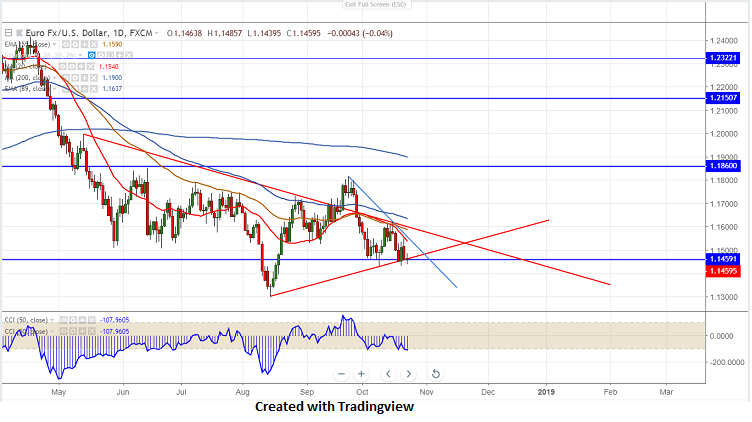Hide the second CCI indicator row

coord(63,331)
